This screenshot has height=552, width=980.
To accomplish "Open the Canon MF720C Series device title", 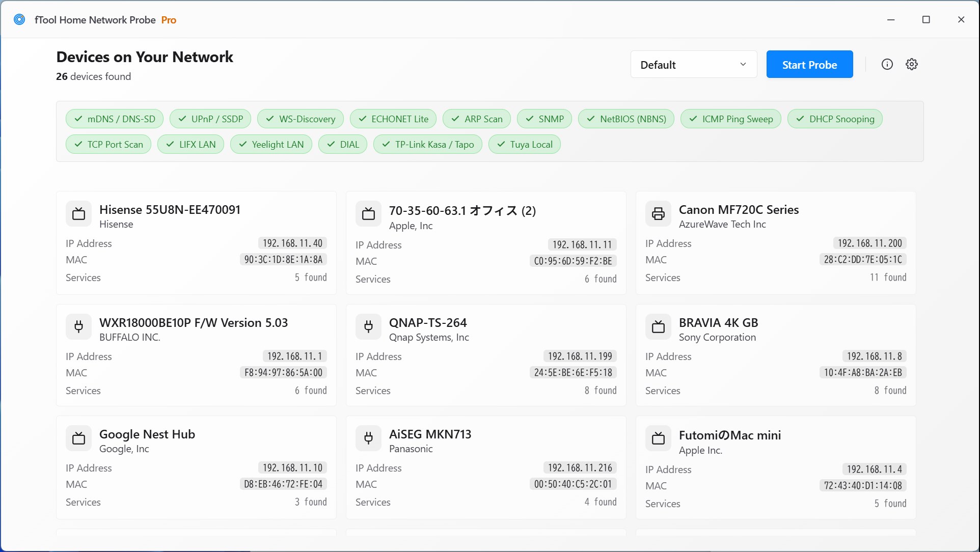I will coord(739,209).
